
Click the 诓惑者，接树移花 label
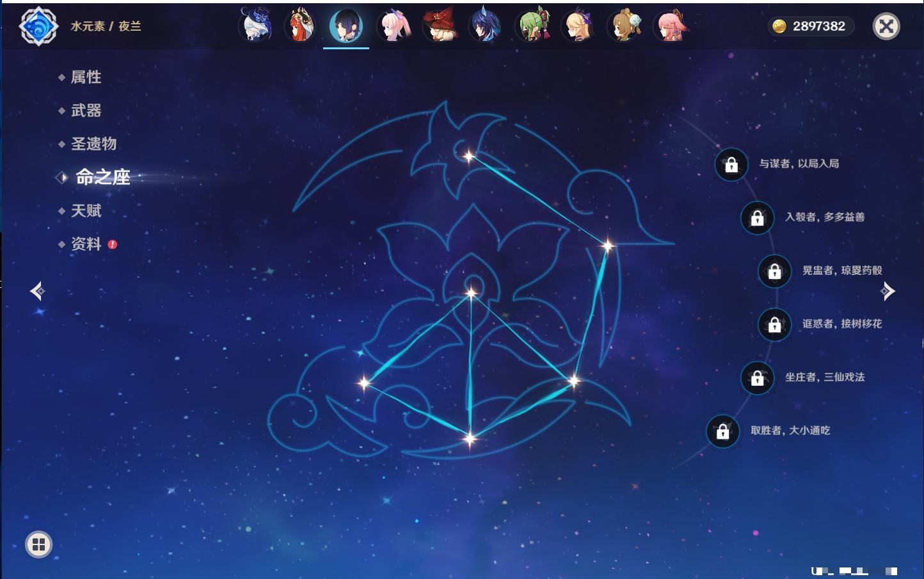(x=842, y=324)
